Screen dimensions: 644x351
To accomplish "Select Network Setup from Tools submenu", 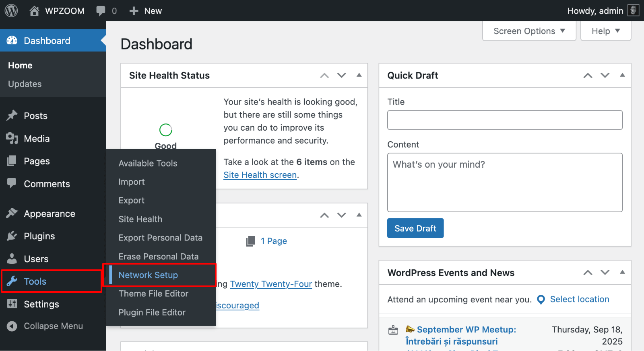I will pyautogui.click(x=148, y=275).
